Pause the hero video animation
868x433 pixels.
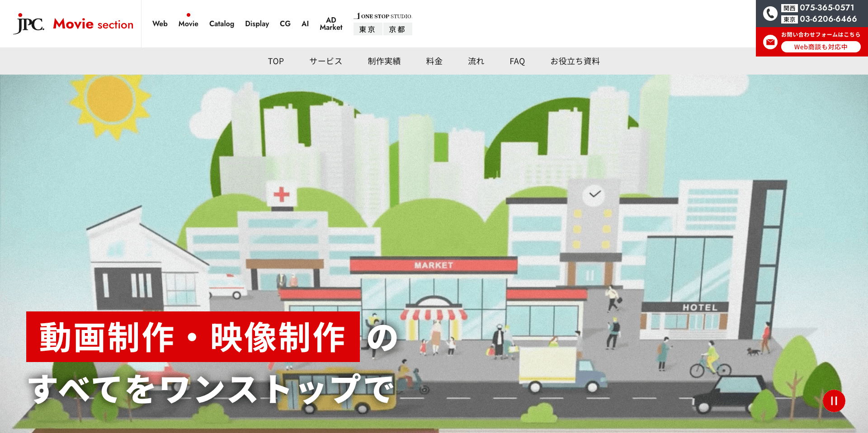[x=834, y=401]
